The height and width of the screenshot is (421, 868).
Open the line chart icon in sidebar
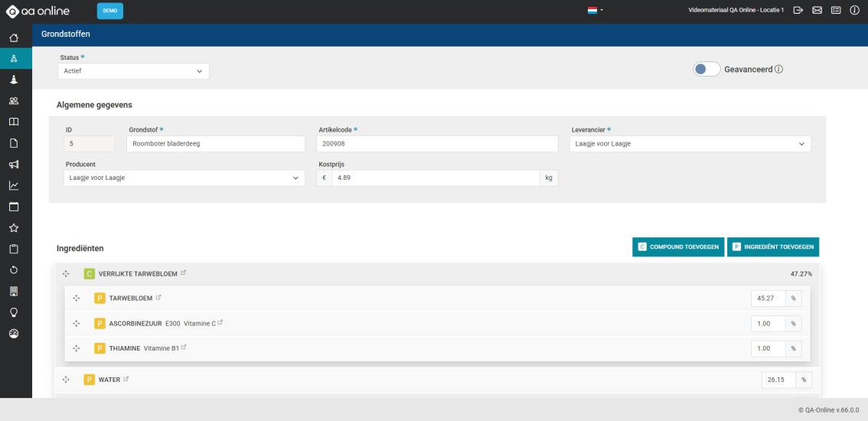coord(14,185)
